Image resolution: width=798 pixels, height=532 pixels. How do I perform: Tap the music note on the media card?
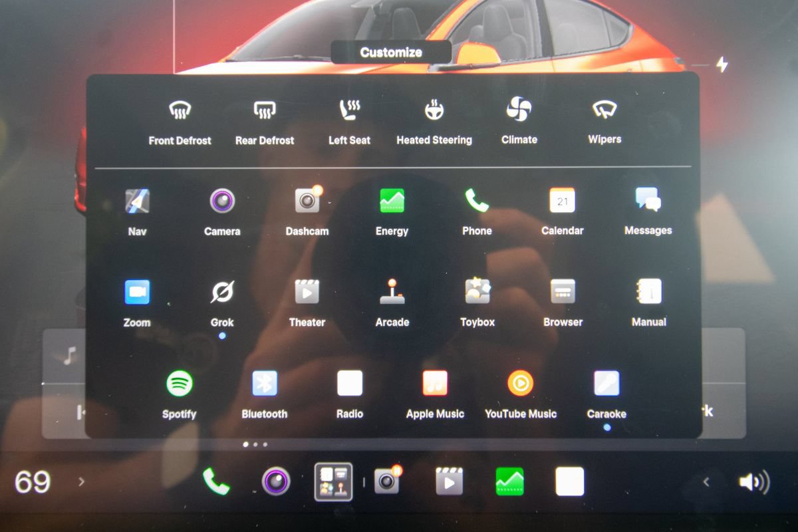69,356
